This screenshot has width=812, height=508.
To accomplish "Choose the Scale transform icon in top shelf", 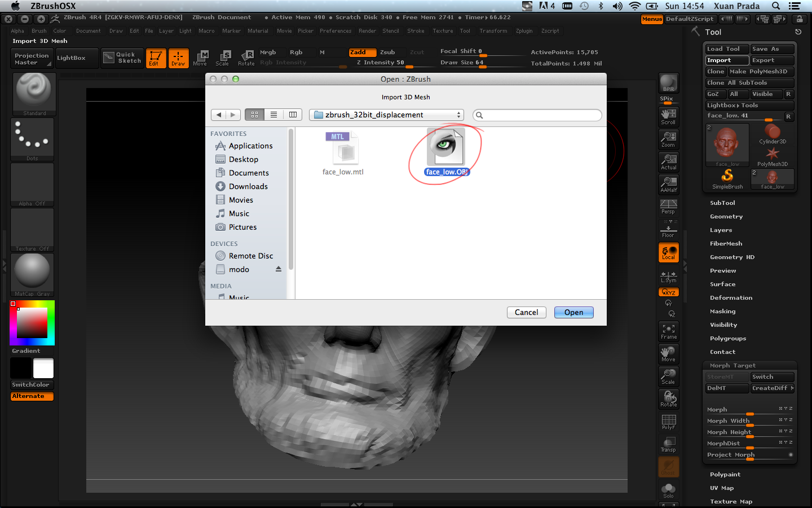I will coord(223,58).
